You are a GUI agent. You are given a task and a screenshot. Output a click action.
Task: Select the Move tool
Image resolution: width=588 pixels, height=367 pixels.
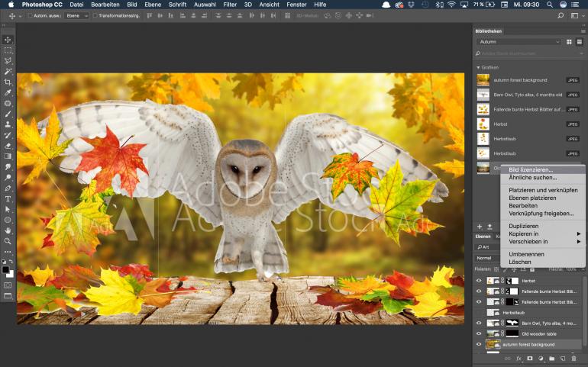tap(8, 40)
